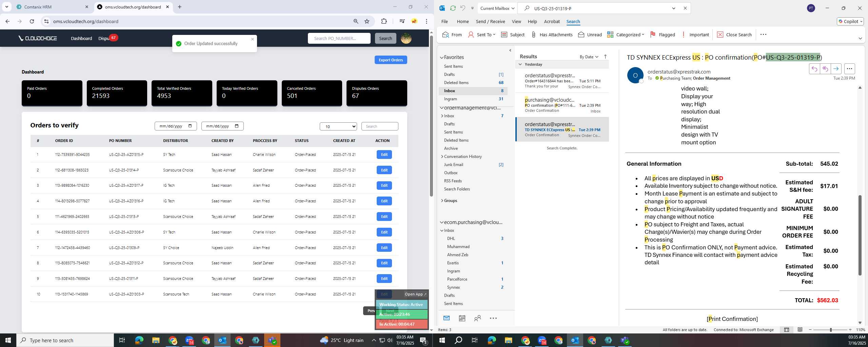Open the Dashboard link in the CloudChoice navbar
868x347 pixels.
81,38
